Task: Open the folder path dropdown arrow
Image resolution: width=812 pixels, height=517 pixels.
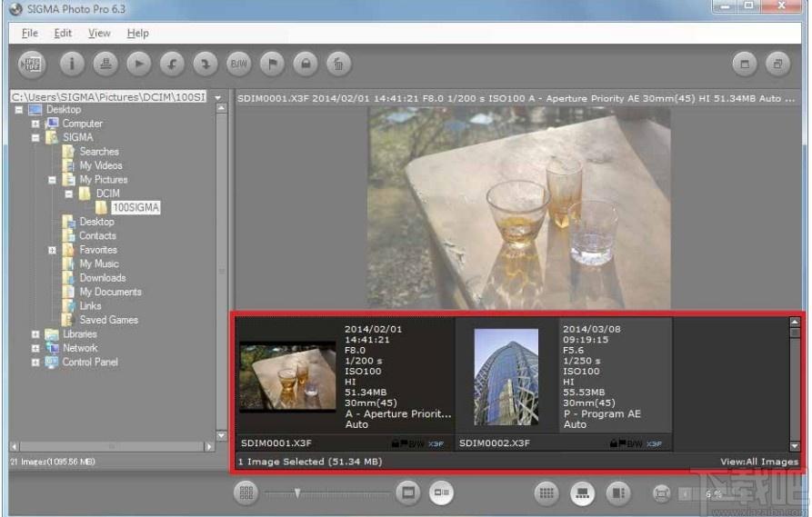Action: click(218, 97)
